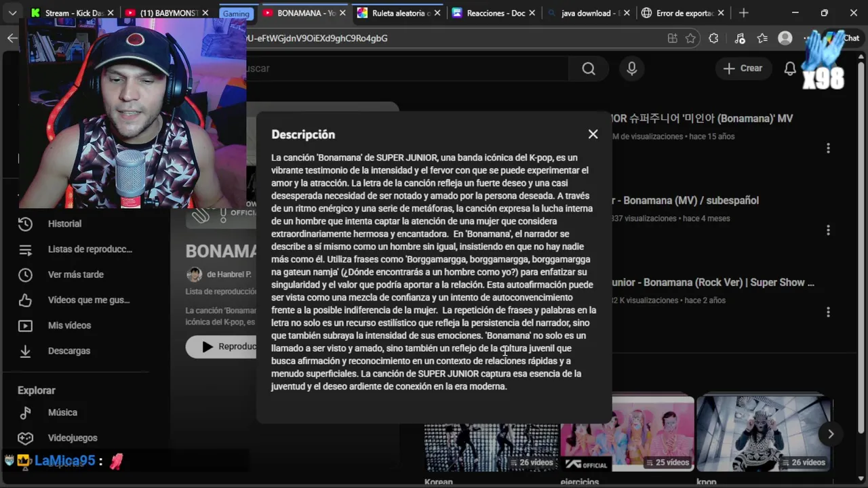
Task: Activate voice search microphone
Action: point(631,68)
